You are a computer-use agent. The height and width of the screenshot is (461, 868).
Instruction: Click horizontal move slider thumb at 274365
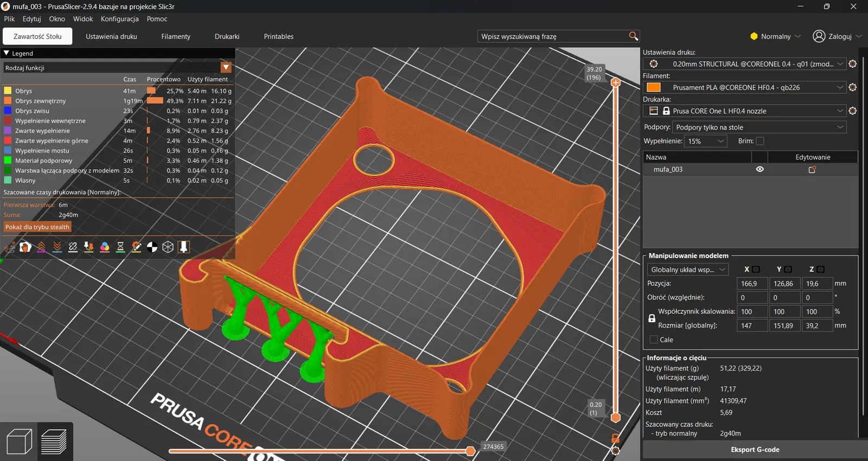point(471,451)
